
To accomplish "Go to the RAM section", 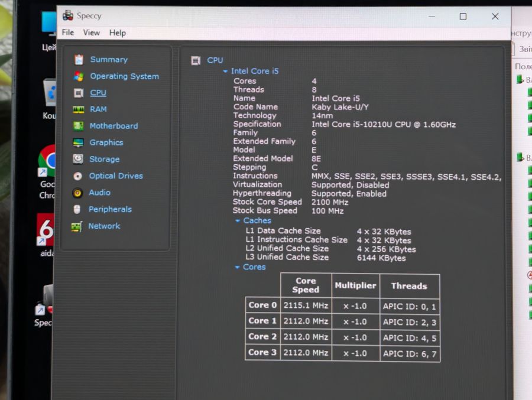I will pyautogui.click(x=98, y=109).
